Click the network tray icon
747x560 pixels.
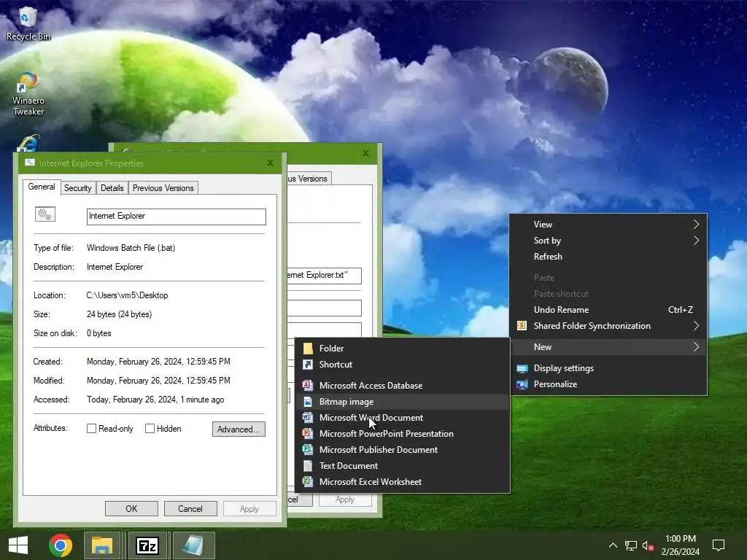click(631, 545)
